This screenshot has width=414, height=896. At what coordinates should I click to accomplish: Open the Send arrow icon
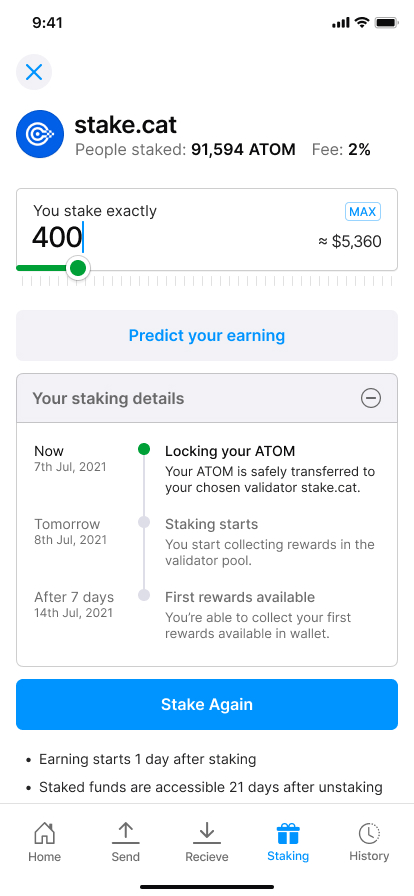coord(125,833)
